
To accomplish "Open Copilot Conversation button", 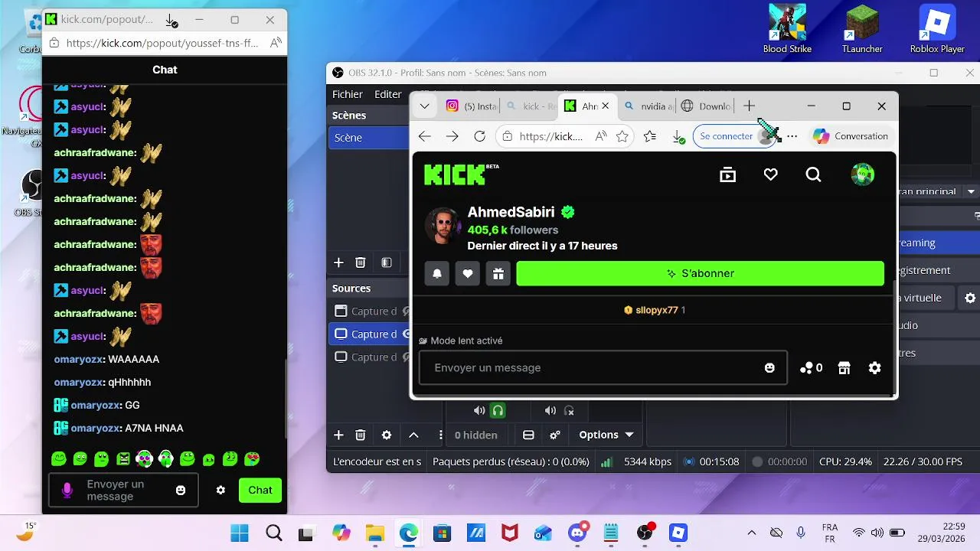I will [x=850, y=136].
